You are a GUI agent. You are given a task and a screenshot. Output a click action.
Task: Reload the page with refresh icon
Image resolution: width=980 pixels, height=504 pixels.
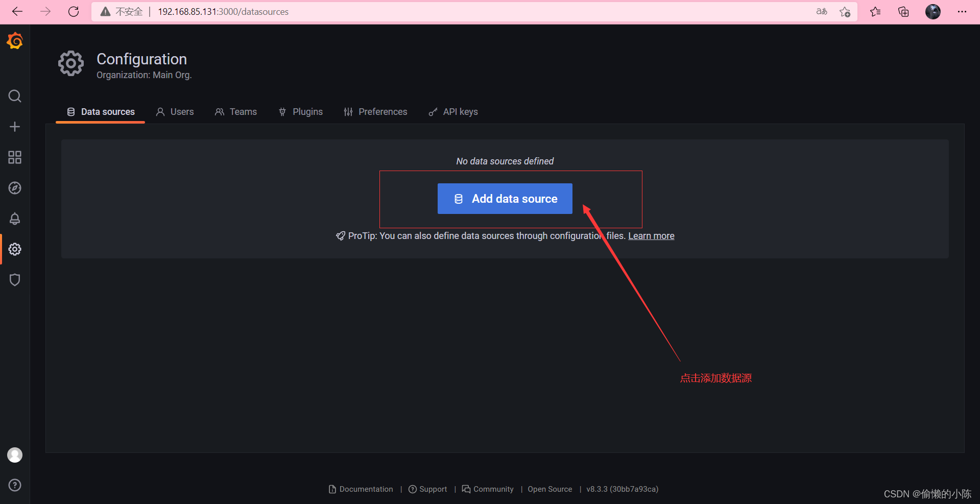click(74, 11)
